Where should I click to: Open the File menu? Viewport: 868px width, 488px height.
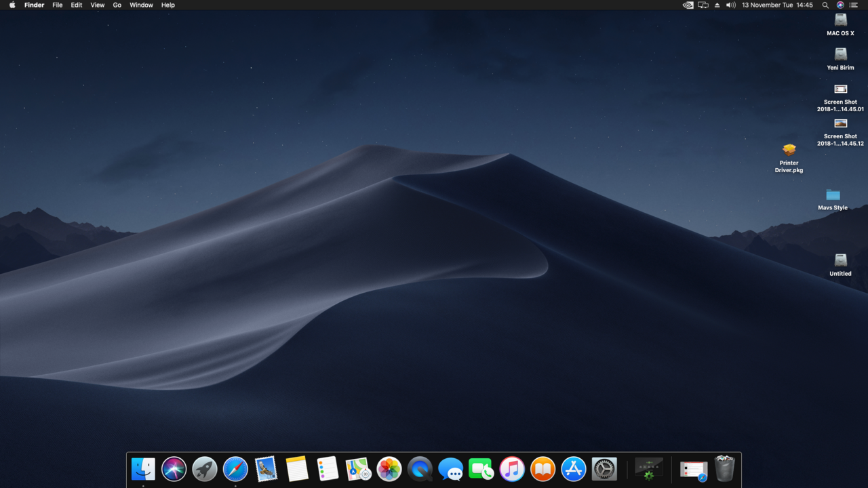pos(58,5)
